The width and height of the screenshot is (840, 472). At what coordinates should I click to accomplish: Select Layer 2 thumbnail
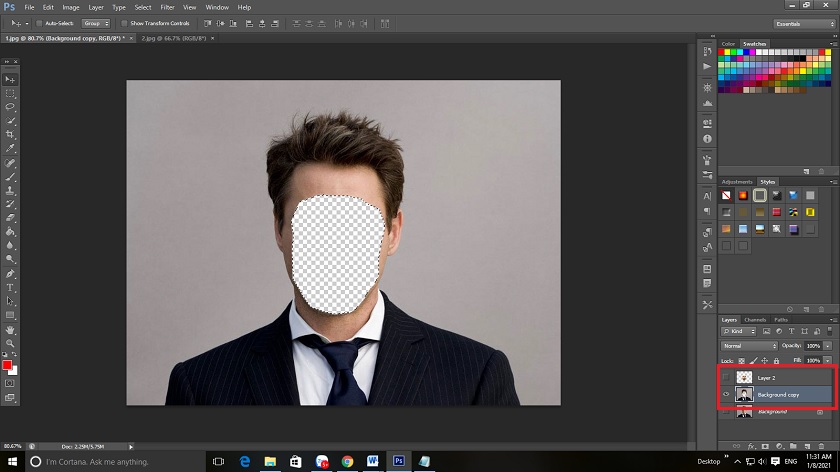pyautogui.click(x=744, y=378)
